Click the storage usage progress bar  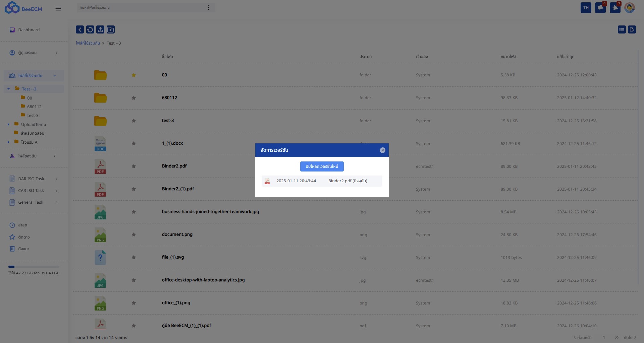tap(34, 267)
